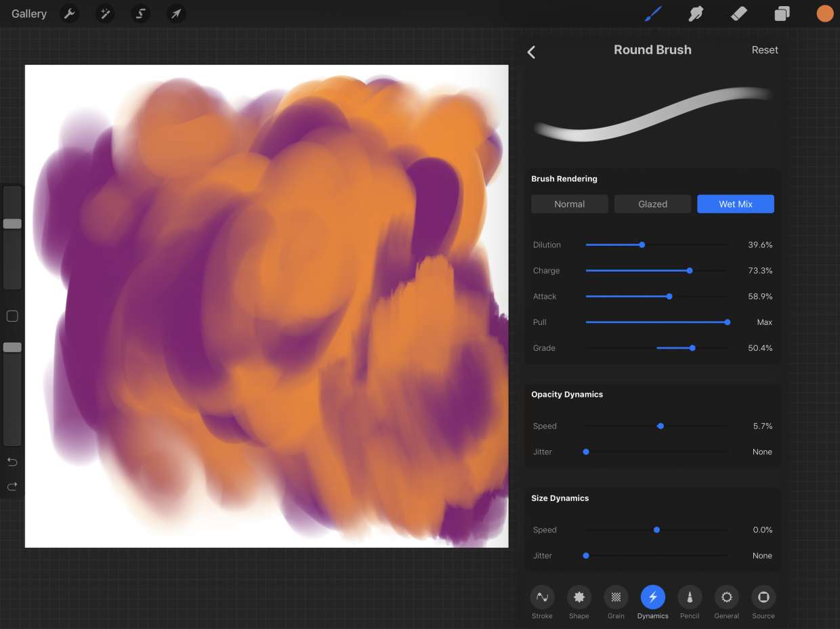Set brush rendering to Normal
The image size is (840, 629).
[x=569, y=204]
